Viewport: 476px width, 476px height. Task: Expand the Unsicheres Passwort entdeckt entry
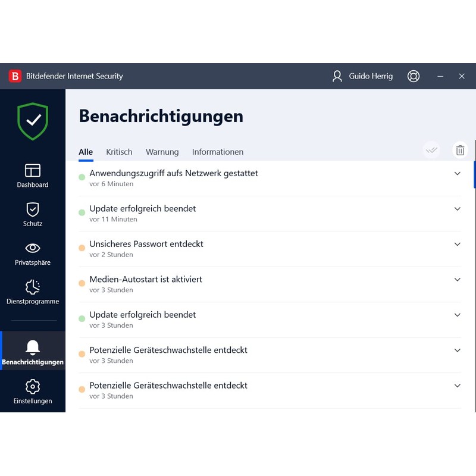(x=457, y=245)
